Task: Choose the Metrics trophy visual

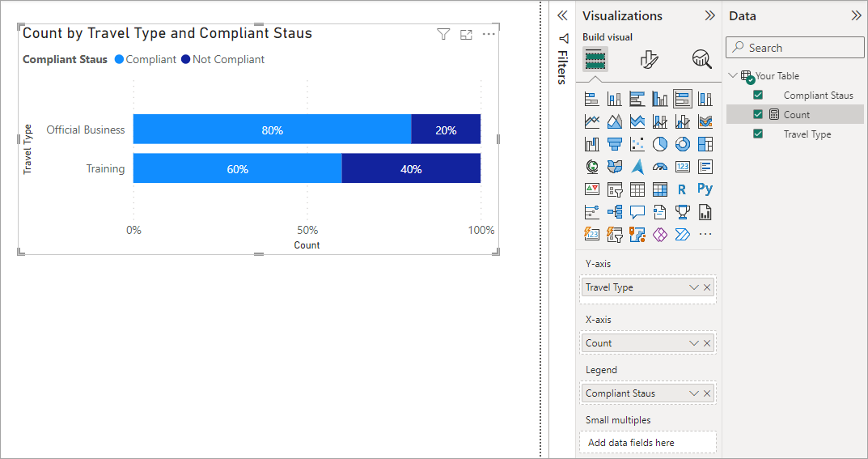Action: [683, 211]
